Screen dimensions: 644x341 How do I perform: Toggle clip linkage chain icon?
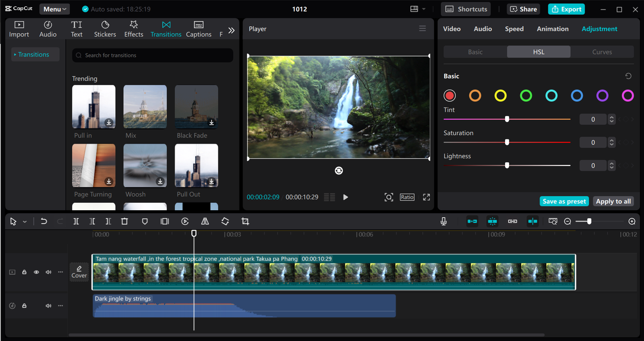coord(513,221)
